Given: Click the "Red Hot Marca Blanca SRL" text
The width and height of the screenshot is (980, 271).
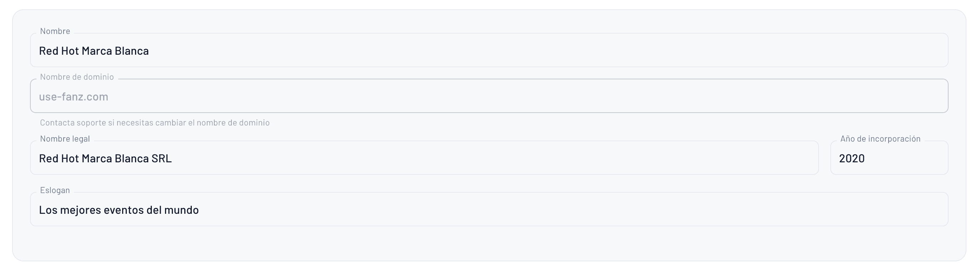Looking at the screenshot, I should [105, 159].
